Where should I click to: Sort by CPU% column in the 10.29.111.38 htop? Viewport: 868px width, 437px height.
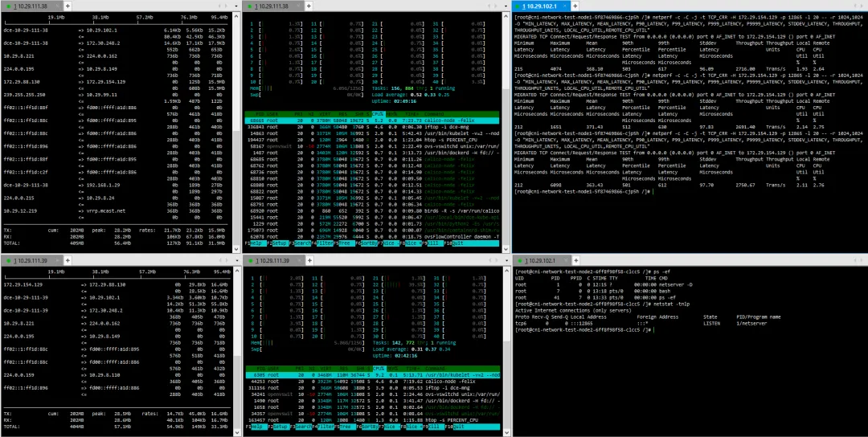point(379,113)
